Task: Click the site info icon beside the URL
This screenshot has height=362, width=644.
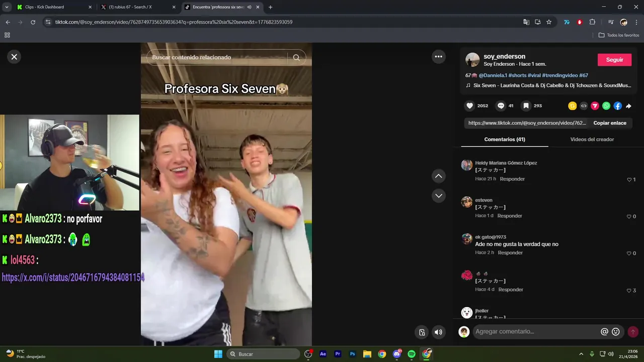Action: (48, 22)
